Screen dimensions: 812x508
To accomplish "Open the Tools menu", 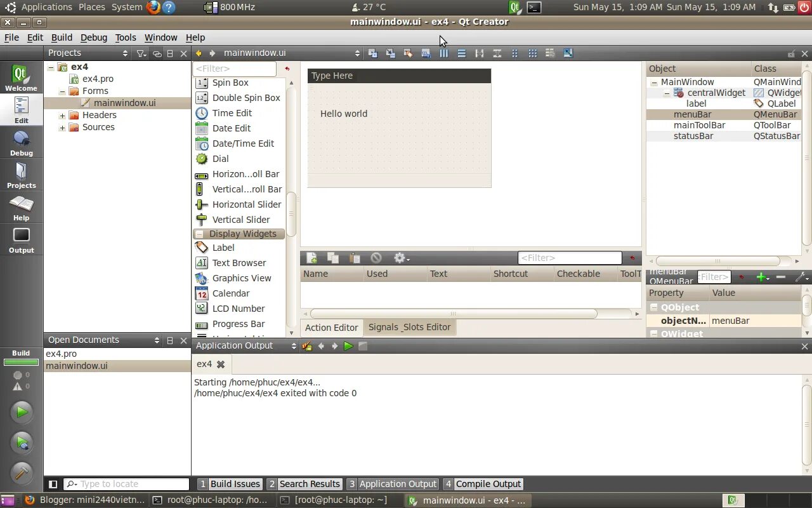I will [126, 37].
